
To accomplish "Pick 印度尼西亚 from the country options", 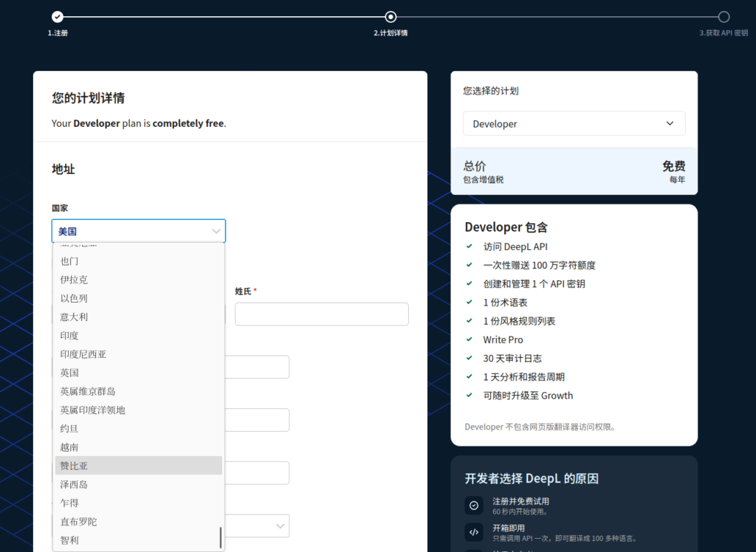I will click(x=138, y=354).
